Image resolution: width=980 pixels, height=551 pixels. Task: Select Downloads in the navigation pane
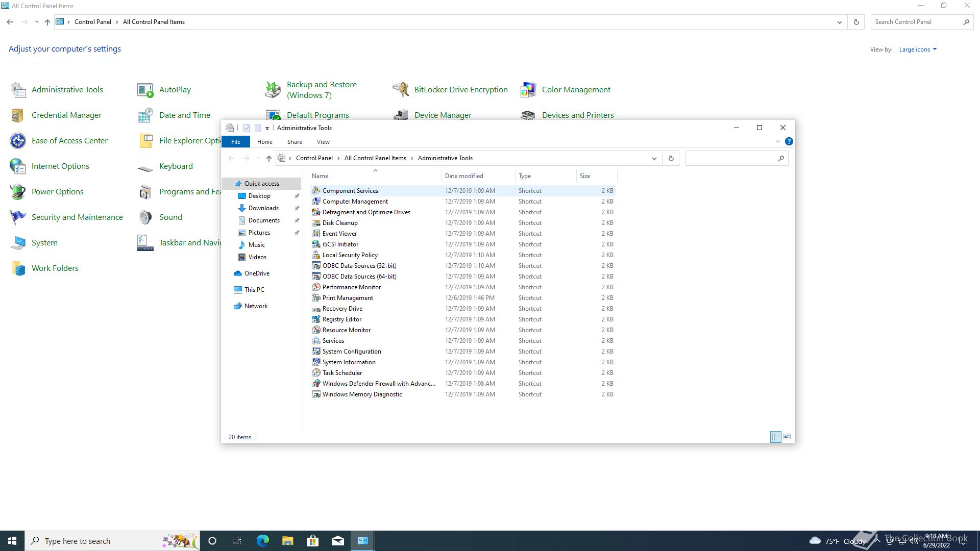pyautogui.click(x=263, y=208)
